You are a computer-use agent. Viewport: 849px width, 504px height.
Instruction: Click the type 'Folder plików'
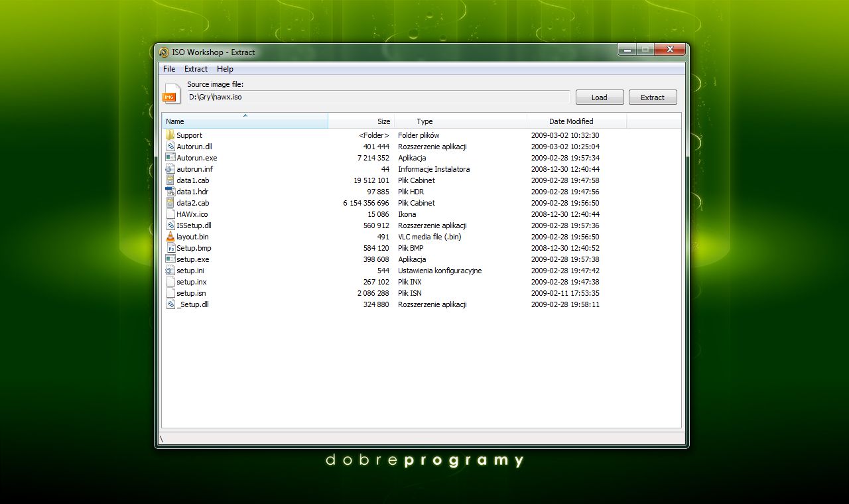pyautogui.click(x=419, y=135)
